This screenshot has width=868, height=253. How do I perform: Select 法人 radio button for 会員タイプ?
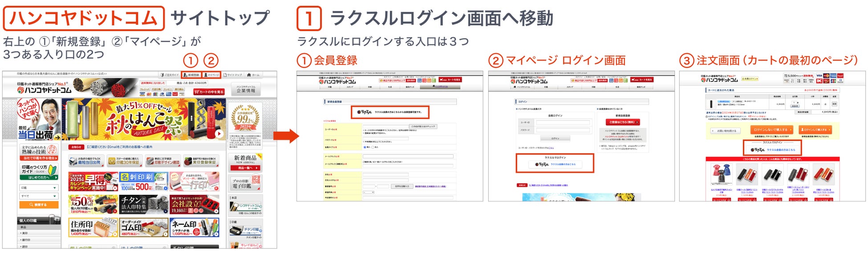(x=373, y=147)
